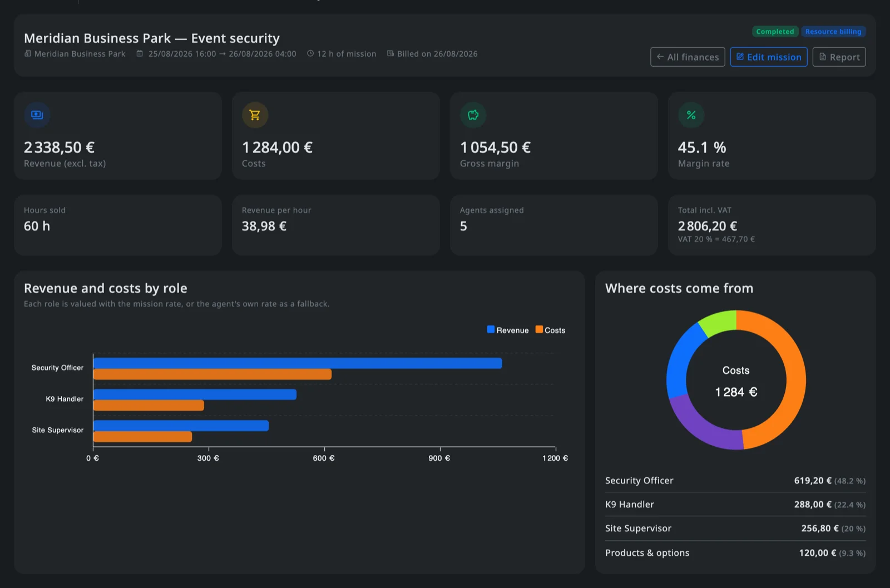Image resolution: width=890 pixels, height=588 pixels.
Task: Click the 1 054,50 € gross margin value
Action: [x=495, y=147]
